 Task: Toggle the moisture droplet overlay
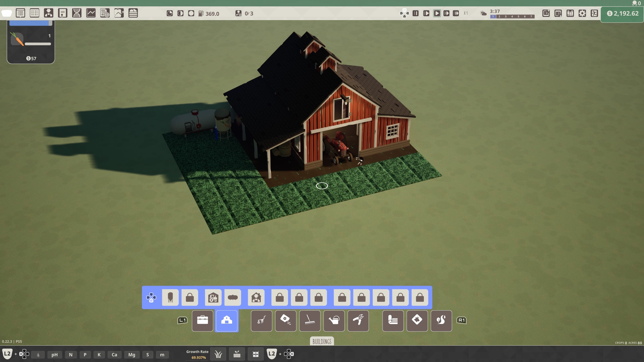coord(38,354)
